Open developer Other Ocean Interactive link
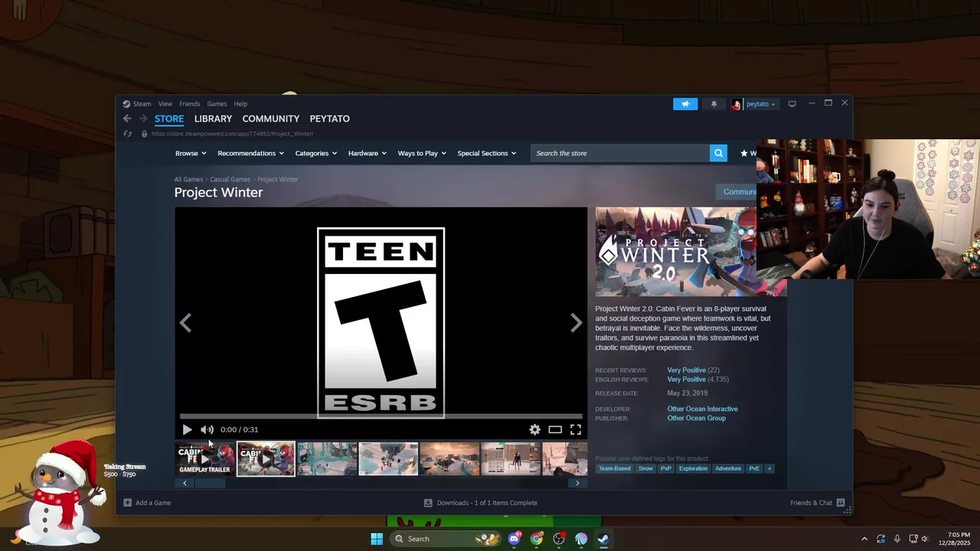The height and width of the screenshot is (551, 980). (703, 409)
